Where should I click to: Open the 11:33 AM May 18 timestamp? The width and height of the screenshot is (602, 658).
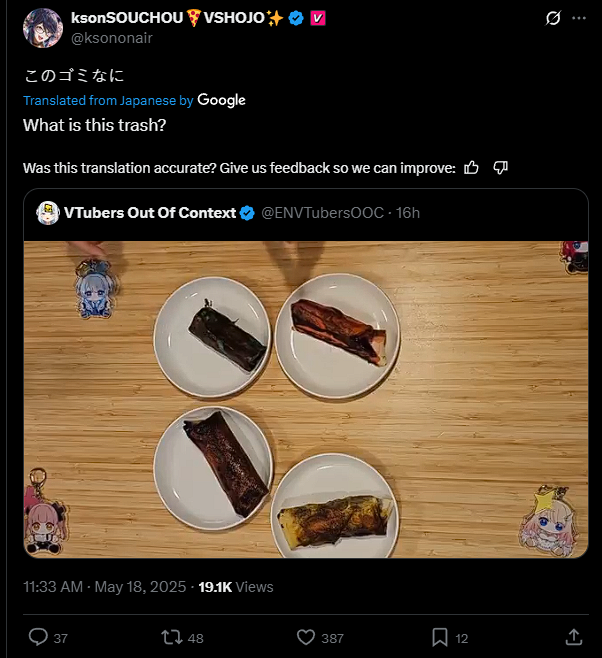(104, 587)
